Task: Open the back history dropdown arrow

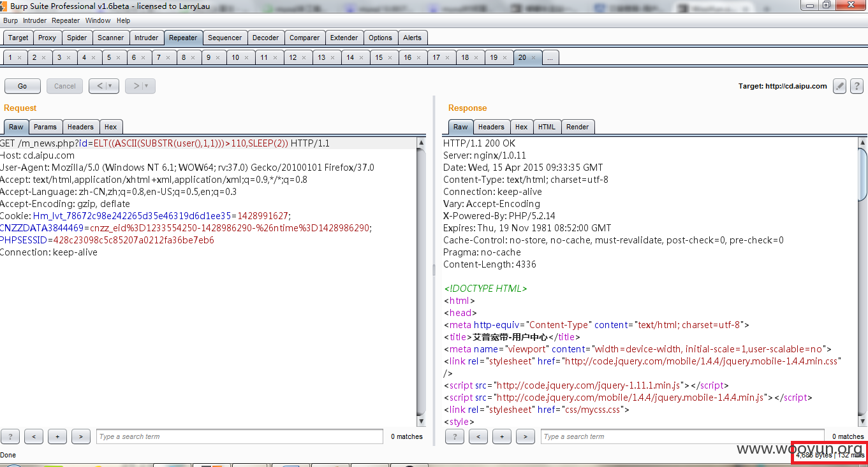Action: tap(110, 86)
